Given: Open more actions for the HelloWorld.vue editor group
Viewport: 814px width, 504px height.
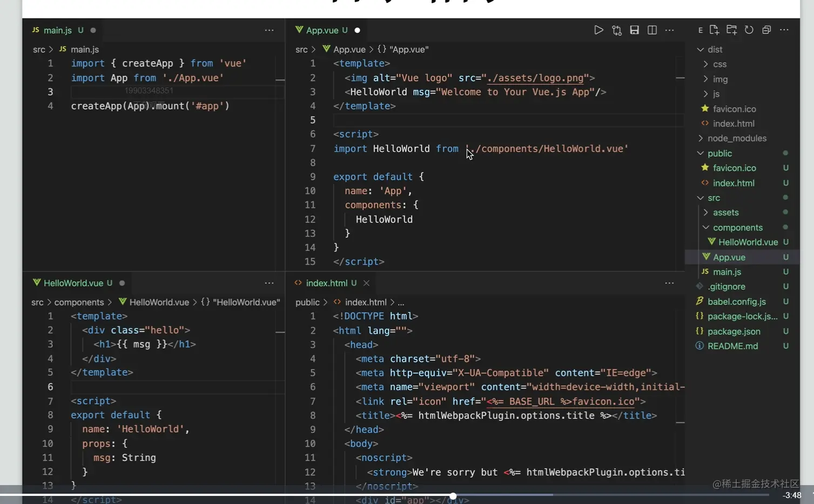Looking at the screenshot, I should pos(269,283).
